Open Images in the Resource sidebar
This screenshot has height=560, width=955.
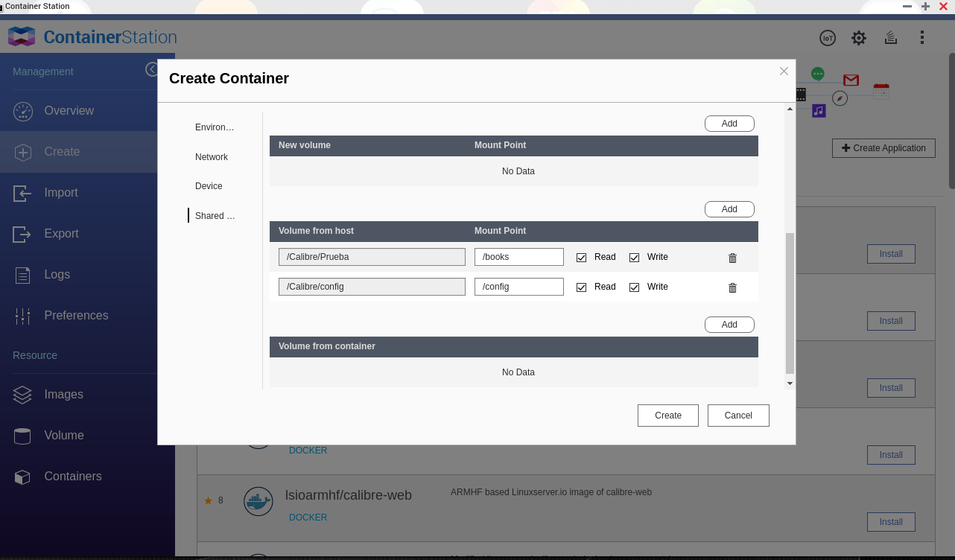pyautogui.click(x=63, y=395)
